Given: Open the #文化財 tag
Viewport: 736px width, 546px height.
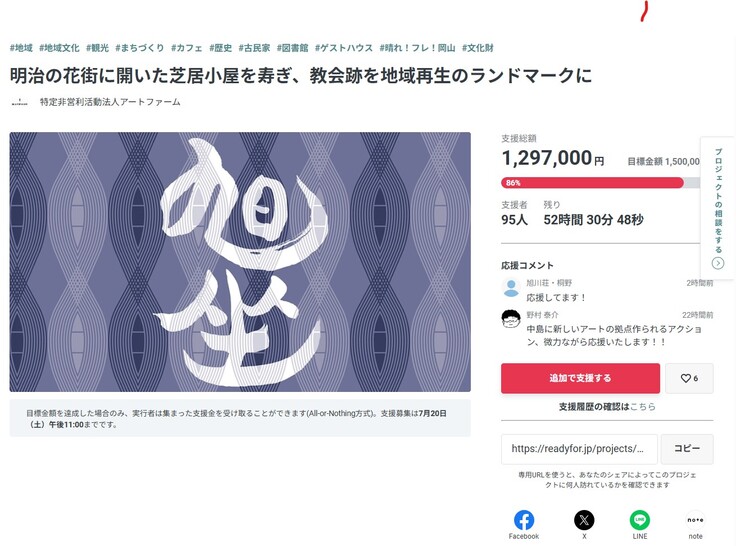Looking at the screenshot, I should (478, 48).
